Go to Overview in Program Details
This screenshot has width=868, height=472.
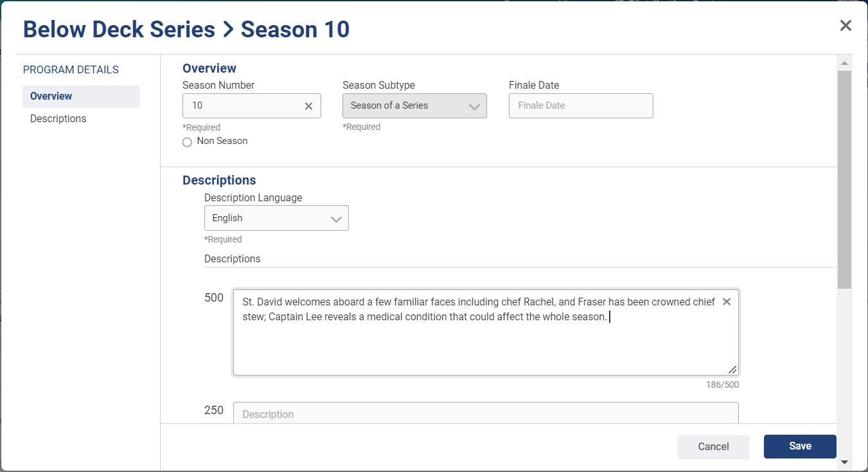(x=51, y=96)
